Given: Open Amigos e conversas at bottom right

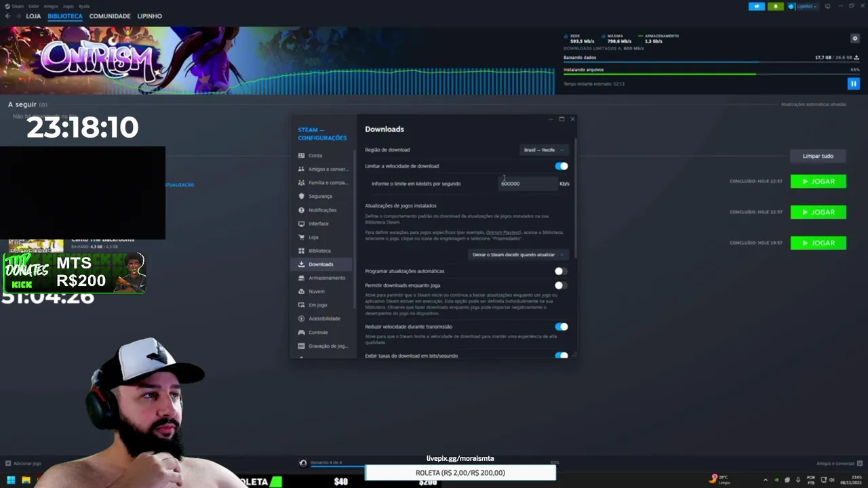Looking at the screenshot, I should [840, 464].
